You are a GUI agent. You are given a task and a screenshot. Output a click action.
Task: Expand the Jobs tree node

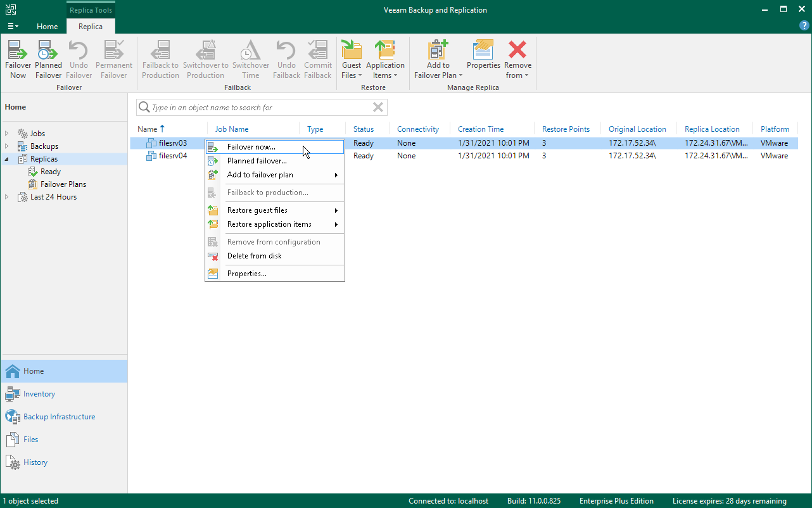pos(7,134)
